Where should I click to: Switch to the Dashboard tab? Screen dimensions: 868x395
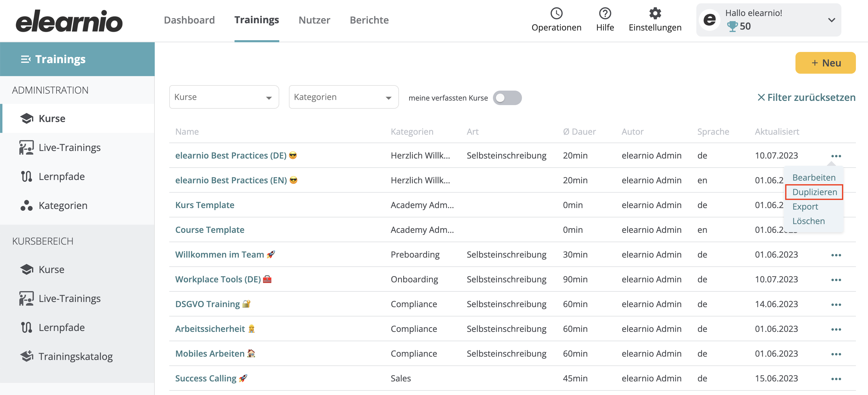(189, 20)
